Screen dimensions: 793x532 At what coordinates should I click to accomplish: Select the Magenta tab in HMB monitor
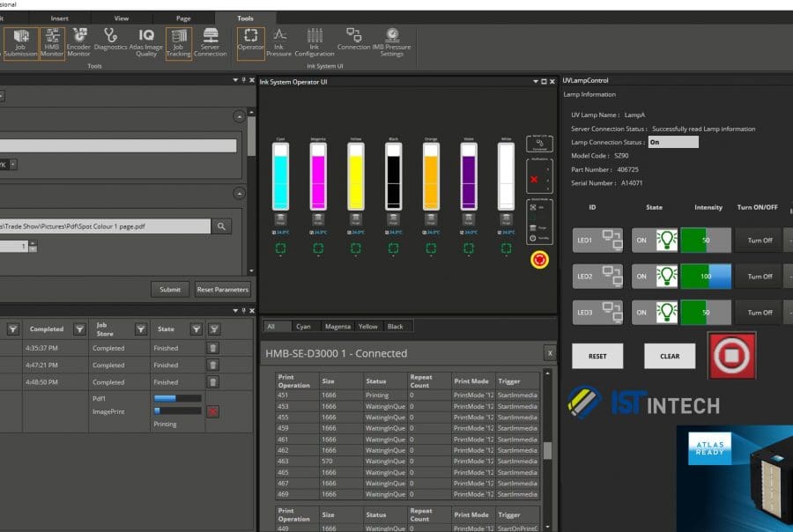click(x=337, y=326)
